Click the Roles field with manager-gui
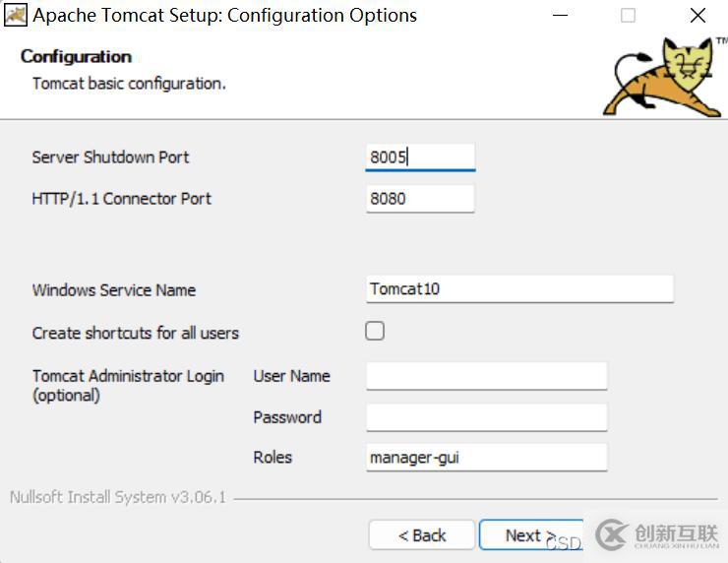The width and height of the screenshot is (728, 563). tap(486, 458)
